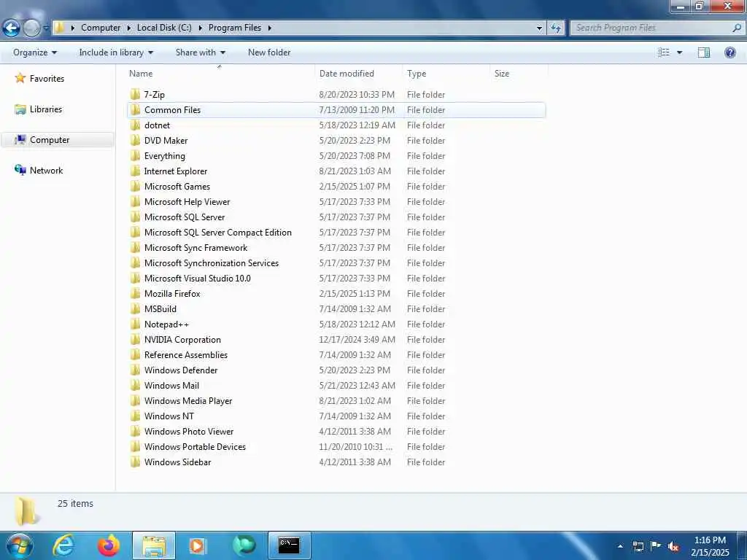Switch to the Command Prompt taskbar window
This screenshot has height=560, width=747.
(x=289, y=545)
